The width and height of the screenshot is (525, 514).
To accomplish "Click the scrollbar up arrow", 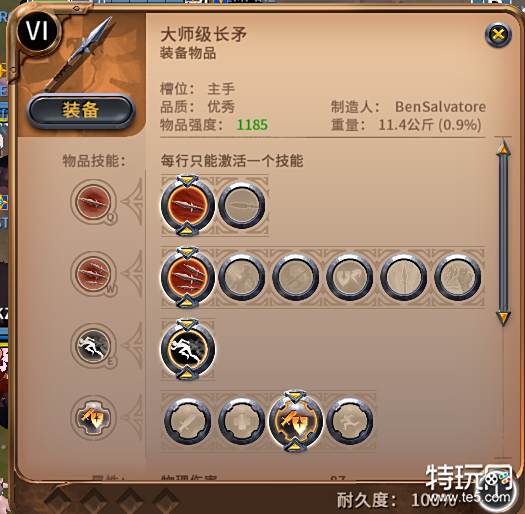I will pos(503,148).
